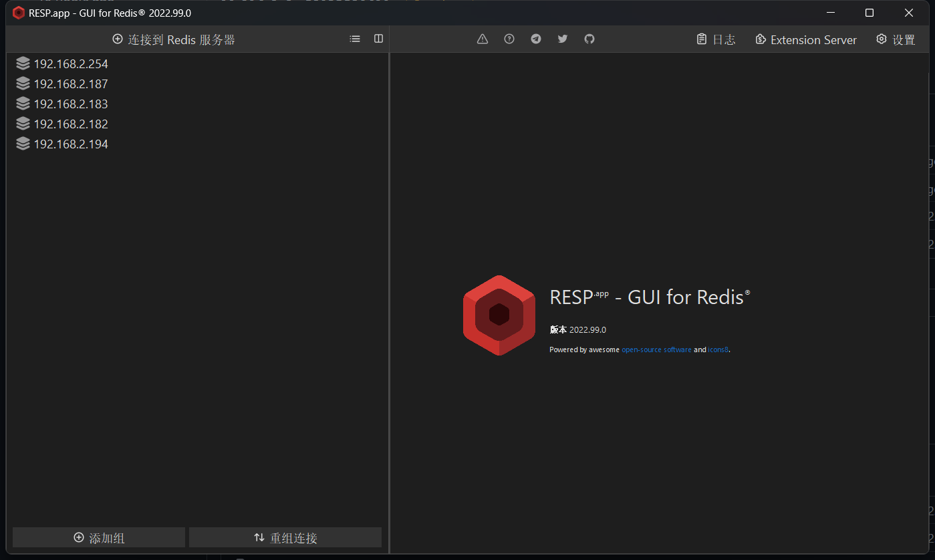Click the RESP.app red hexagon logo
The height and width of the screenshot is (560, 935).
499,315
